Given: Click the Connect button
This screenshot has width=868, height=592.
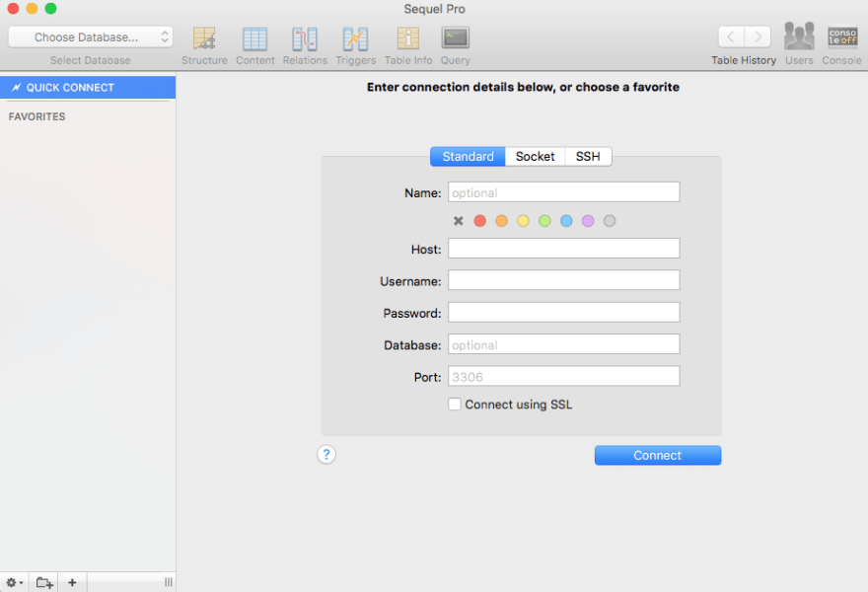Looking at the screenshot, I should coord(658,455).
